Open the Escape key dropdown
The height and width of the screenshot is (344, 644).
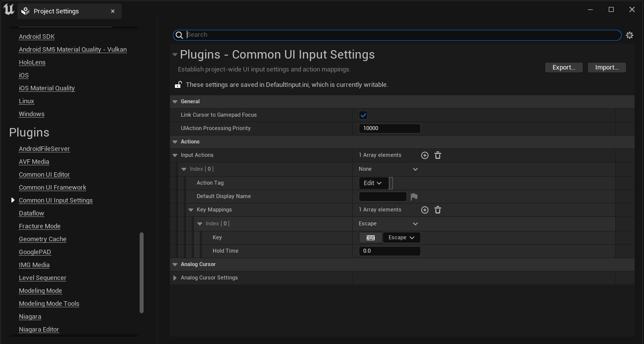click(x=402, y=238)
